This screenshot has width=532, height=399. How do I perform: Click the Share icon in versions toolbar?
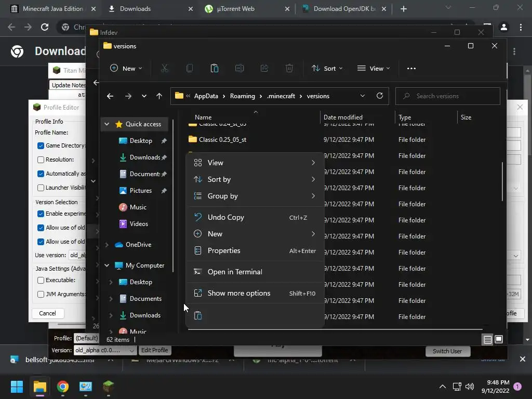click(264, 69)
